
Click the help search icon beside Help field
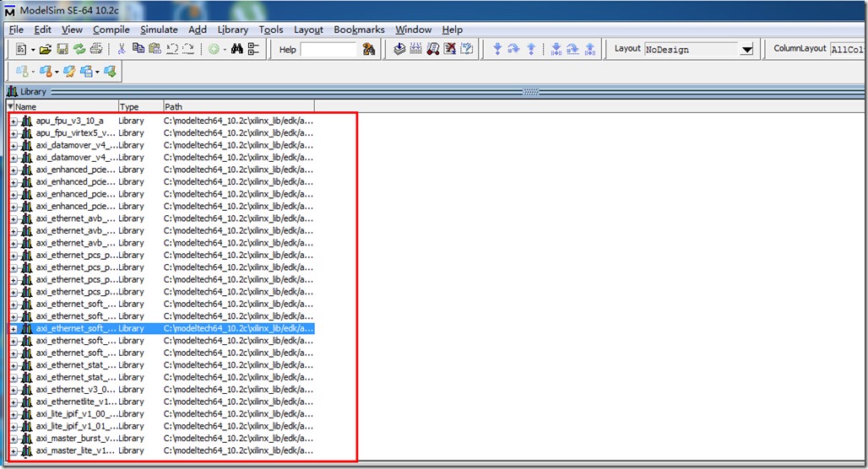click(x=369, y=49)
